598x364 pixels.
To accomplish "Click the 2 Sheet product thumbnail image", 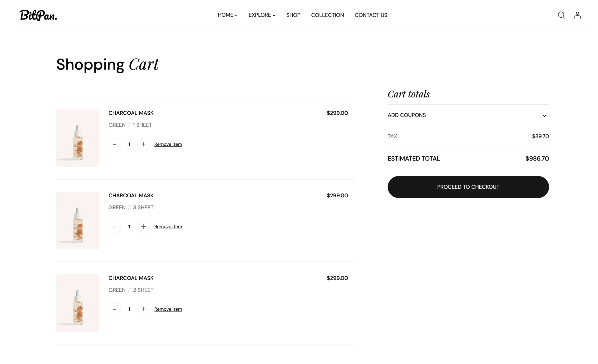I will 78,303.
